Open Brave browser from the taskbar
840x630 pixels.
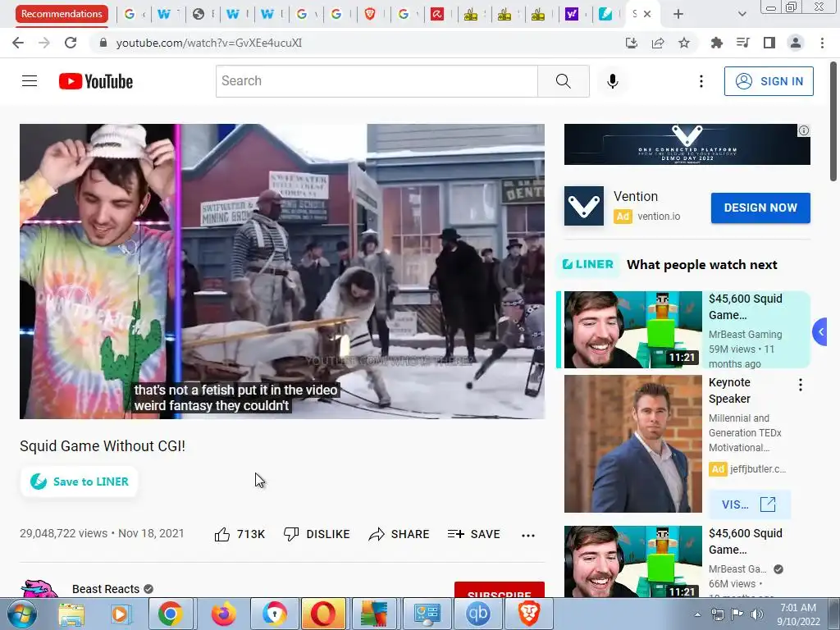[529, 614]
